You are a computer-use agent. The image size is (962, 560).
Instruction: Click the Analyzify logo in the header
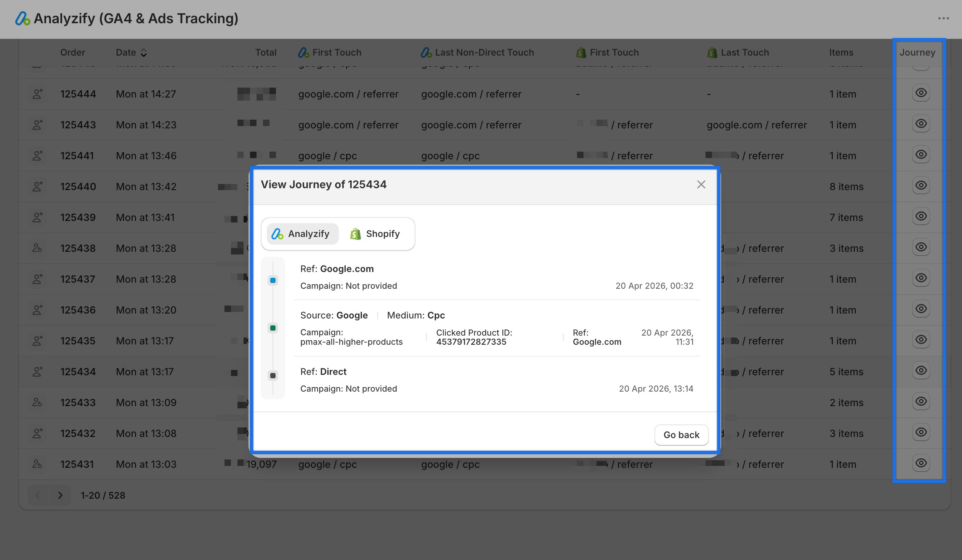[22, 18]
